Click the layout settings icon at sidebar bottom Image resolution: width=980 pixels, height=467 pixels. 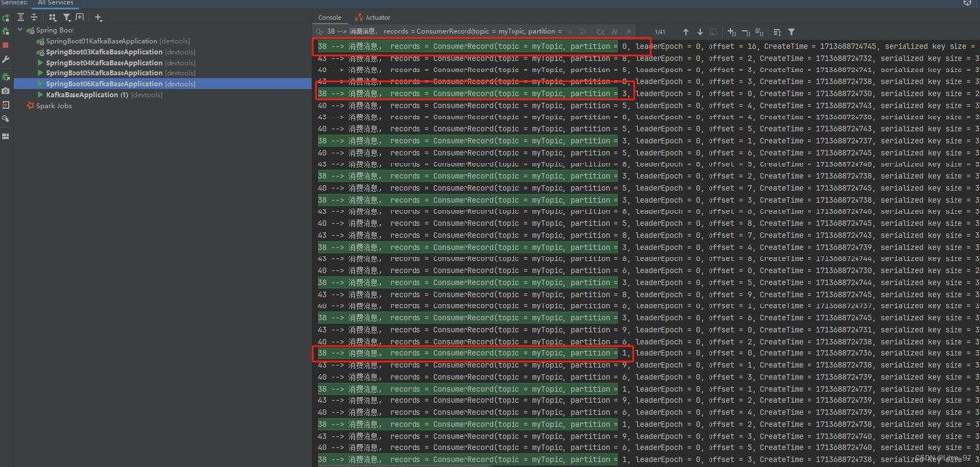6,136
